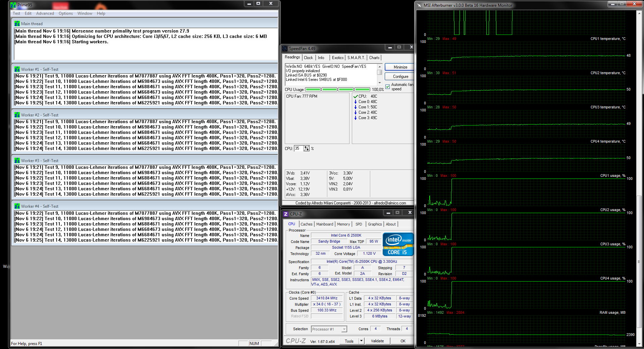The width and height of the screenshot is (644, 349).
Task: Click the Tools button in CPU-Z
Action: [349, 341]
